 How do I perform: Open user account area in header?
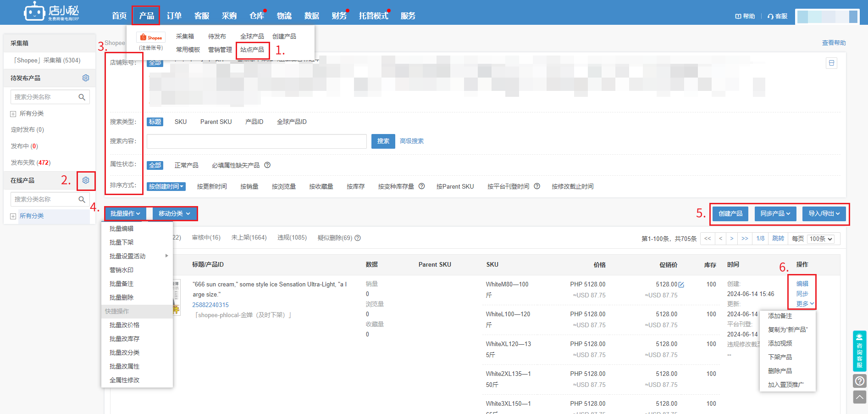pos(827,17)
